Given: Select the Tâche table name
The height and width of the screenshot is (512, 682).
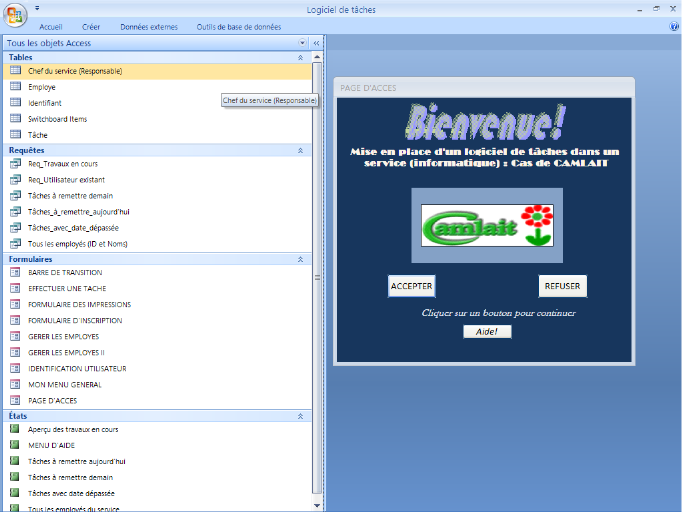Looking at the screenshot, I should tap(38, 135).
